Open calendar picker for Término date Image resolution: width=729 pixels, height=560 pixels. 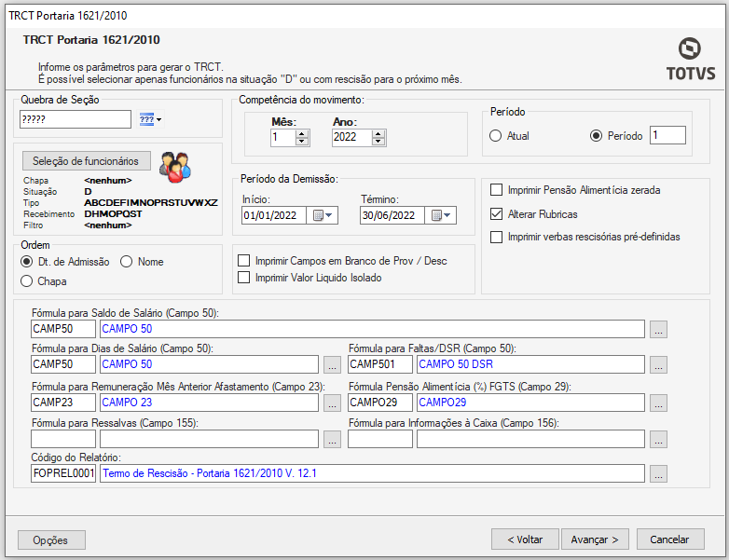[440, 216]
